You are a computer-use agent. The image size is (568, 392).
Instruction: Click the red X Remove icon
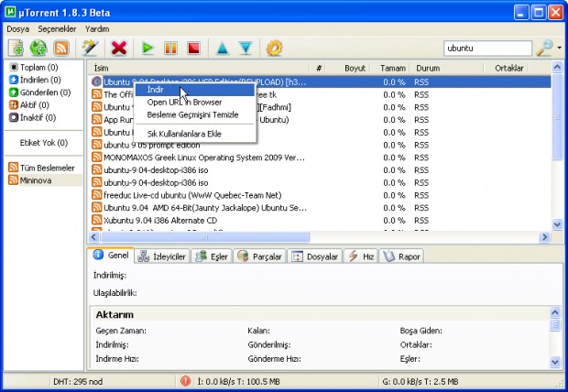coord(119,48)
